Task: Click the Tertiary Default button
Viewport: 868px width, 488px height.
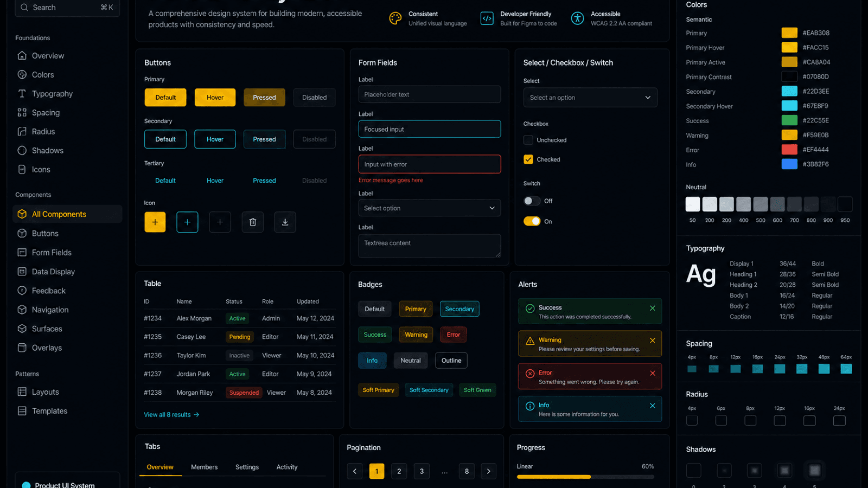Action: (165, 181)
